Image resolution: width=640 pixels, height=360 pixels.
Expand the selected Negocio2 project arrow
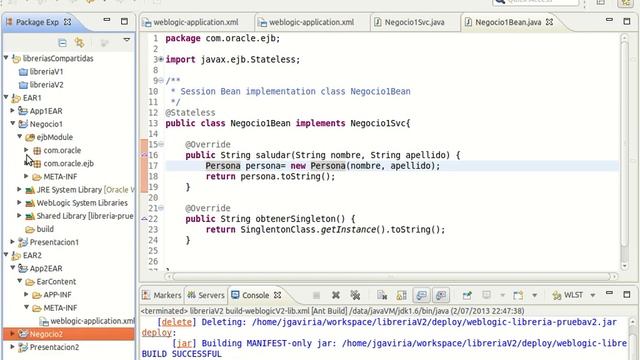[x=13, y=333]
